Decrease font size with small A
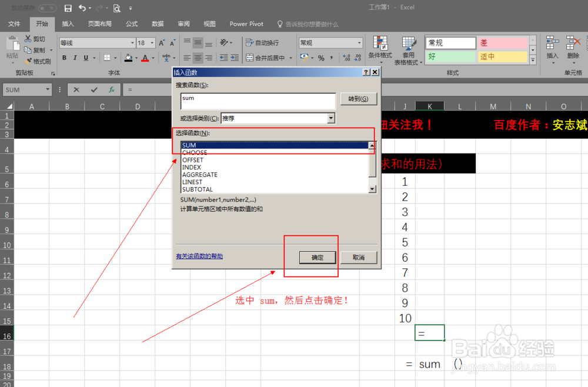 click(172, 43)
